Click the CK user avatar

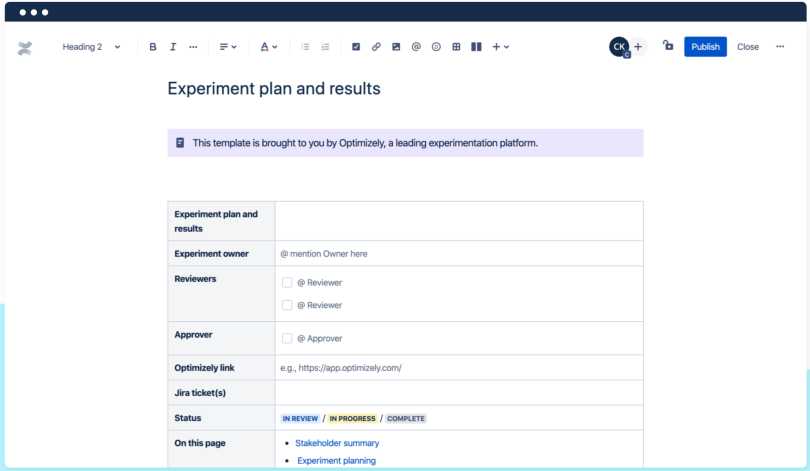point(619,47)
